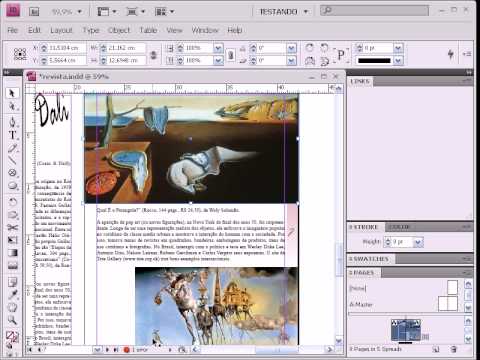Toggle constrain proportions for scale percentages
This screenshot has width=480, height=360.
point(230,54)
